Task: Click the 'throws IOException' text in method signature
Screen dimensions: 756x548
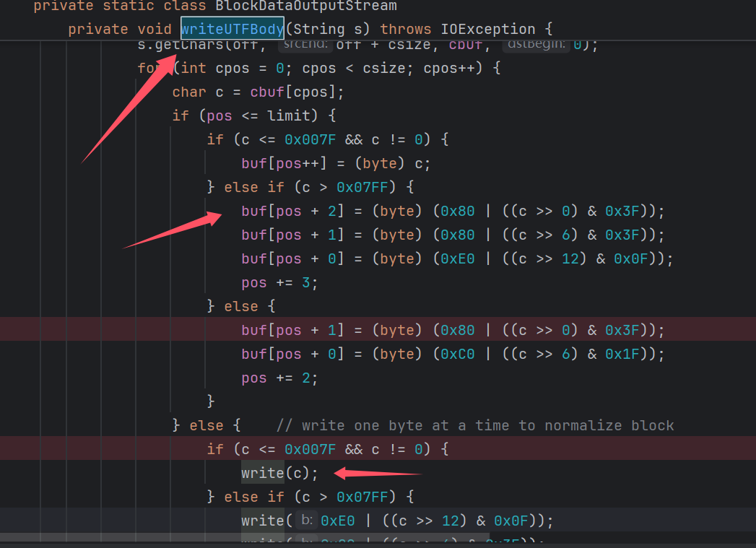Action: pos(458,29)
